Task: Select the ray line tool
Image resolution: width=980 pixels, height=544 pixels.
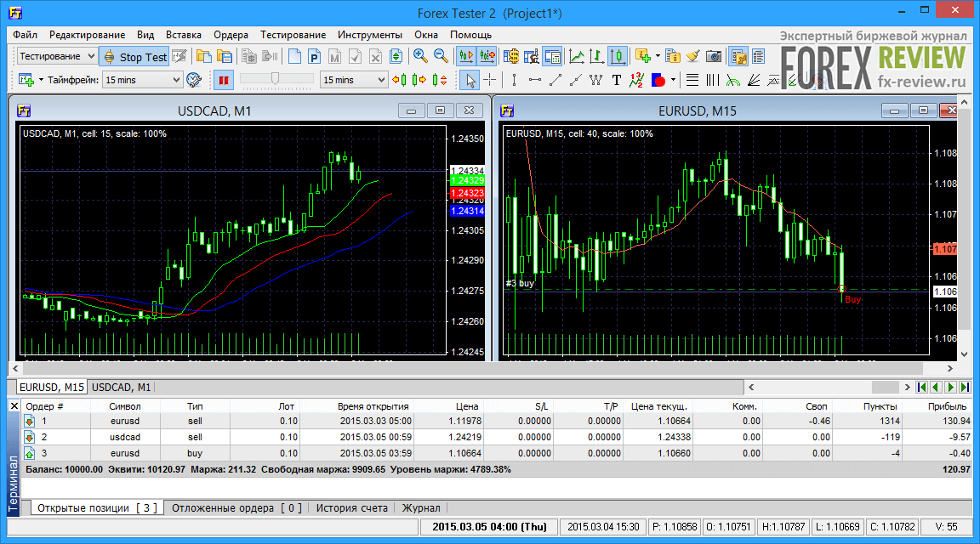Action: pos(576,80)
